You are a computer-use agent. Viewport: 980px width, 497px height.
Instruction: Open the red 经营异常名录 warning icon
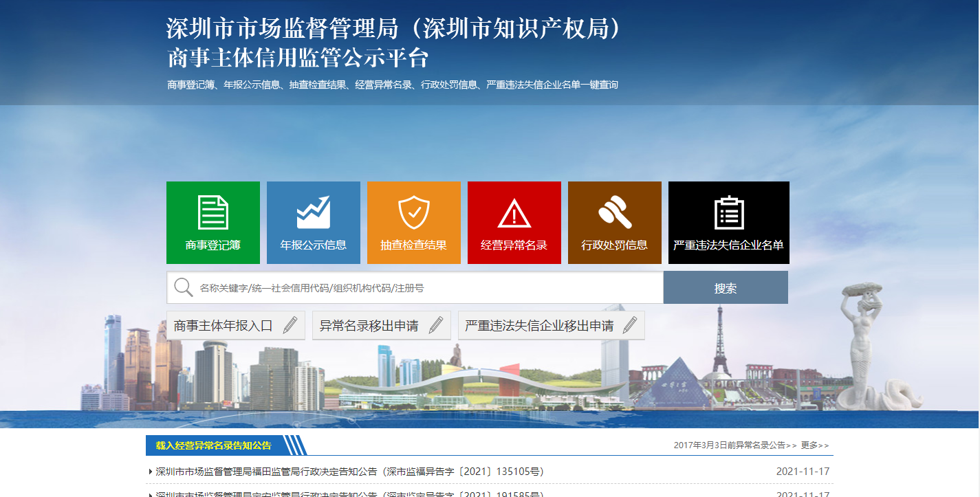click(x=514, y=210)
